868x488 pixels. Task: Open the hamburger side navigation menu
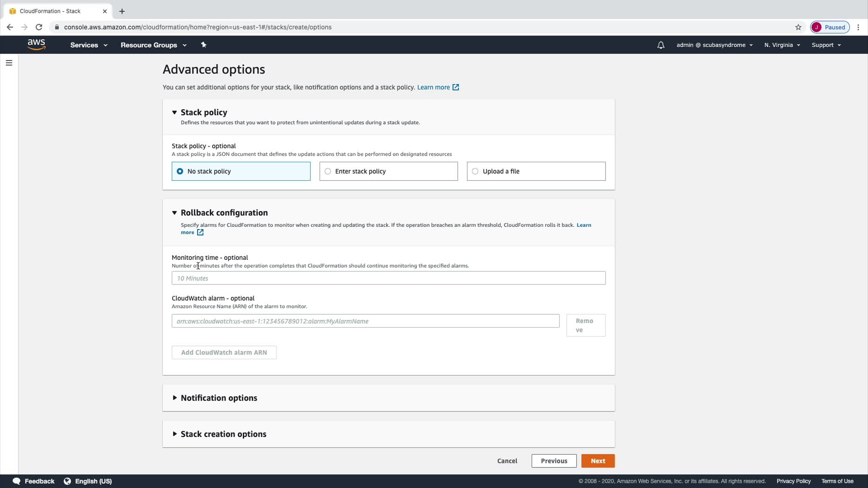click(9, 63)
